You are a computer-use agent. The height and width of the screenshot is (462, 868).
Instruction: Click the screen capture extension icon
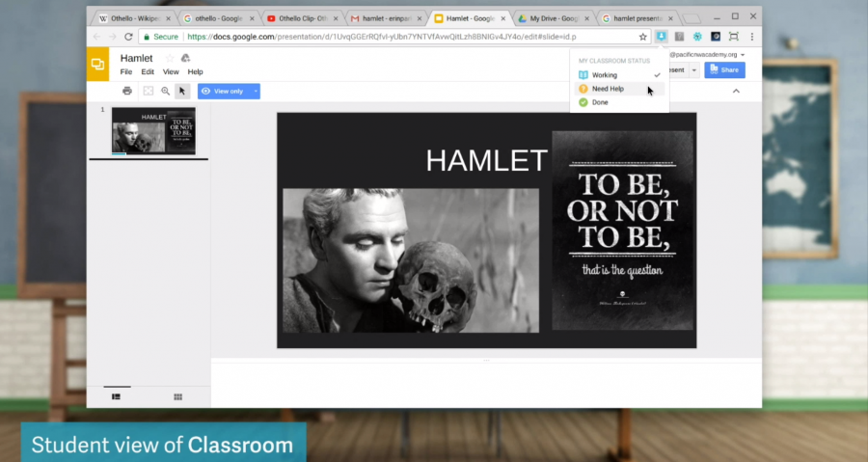tap(734, 37)
